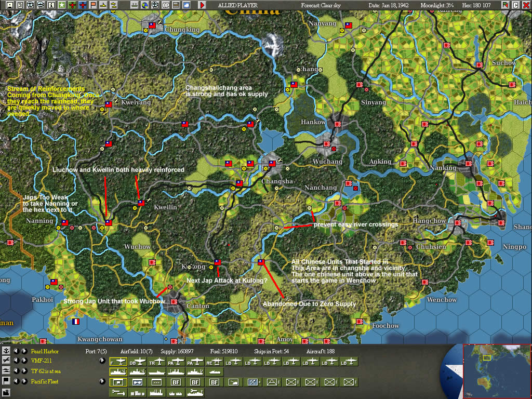Toggle the RE recon aircraft filter
The width and height of the screenshot is (532, 399).
[215, 362]
